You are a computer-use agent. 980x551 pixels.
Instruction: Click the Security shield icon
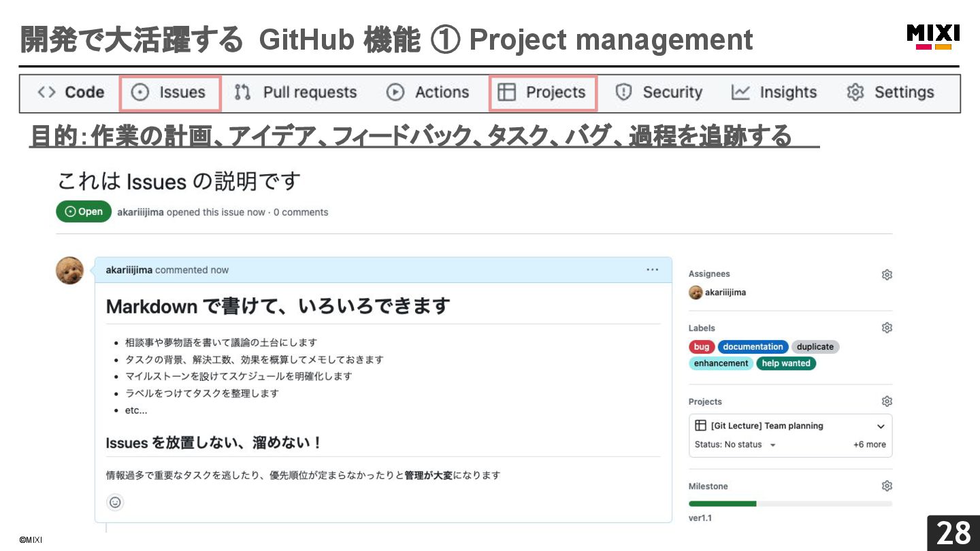pos(623,93)
